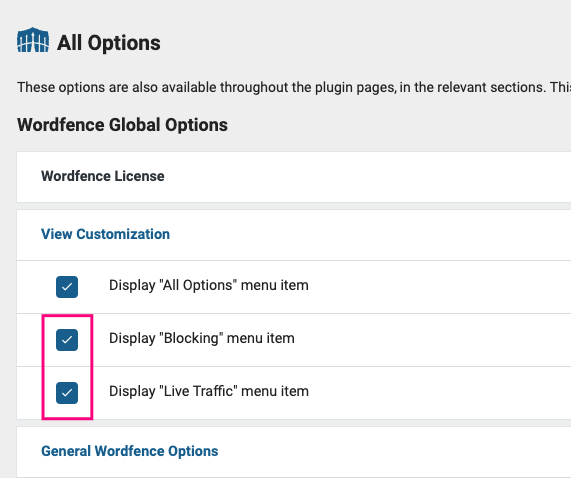Click the All Options page heading

(x=109, y=43)
